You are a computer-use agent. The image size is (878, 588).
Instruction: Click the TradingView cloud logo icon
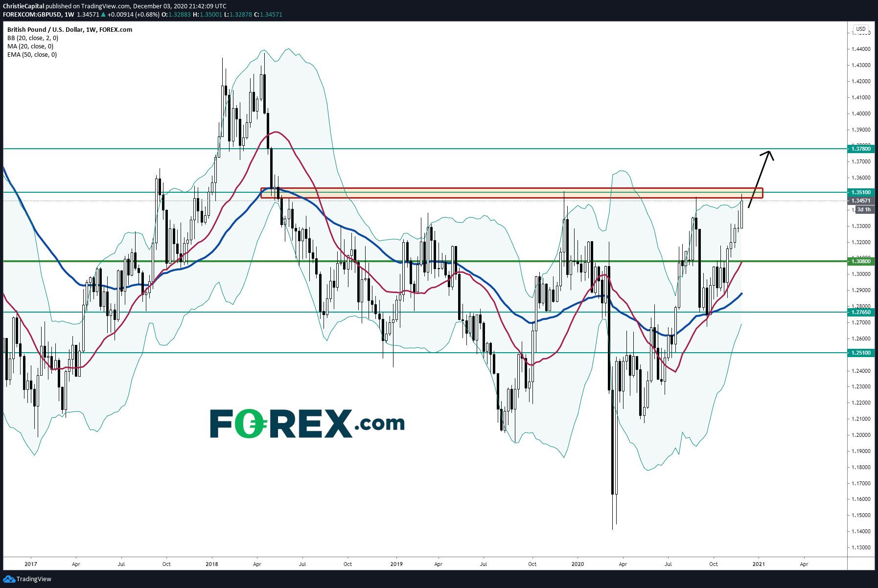(9, 579)
